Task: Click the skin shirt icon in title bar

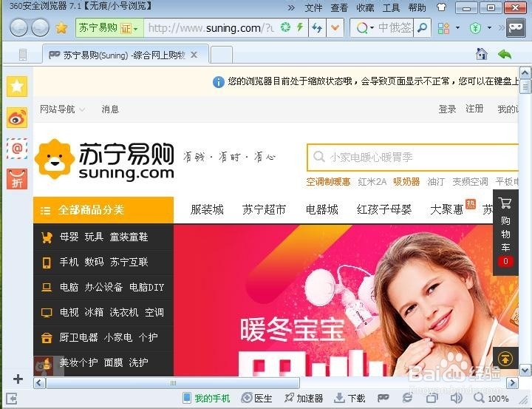Action: 441,7
